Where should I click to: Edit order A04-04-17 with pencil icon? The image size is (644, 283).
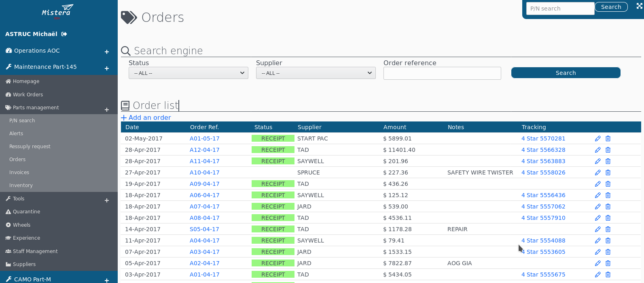tap(597, 240)
